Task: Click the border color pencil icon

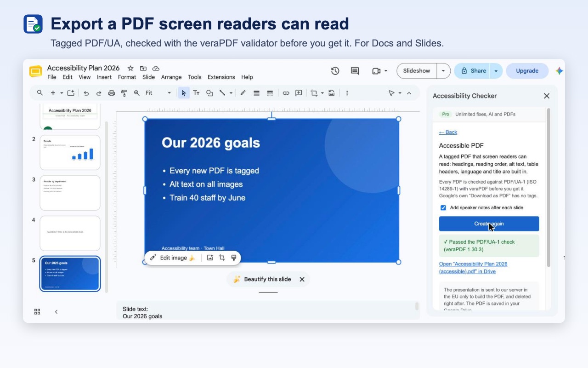Action: point(243,93)
